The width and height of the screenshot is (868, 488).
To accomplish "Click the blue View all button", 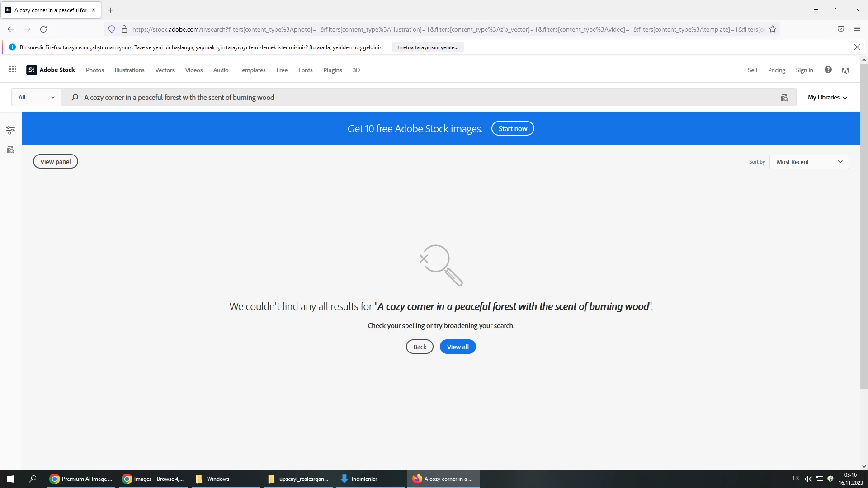I will click(x=458, y=347).
